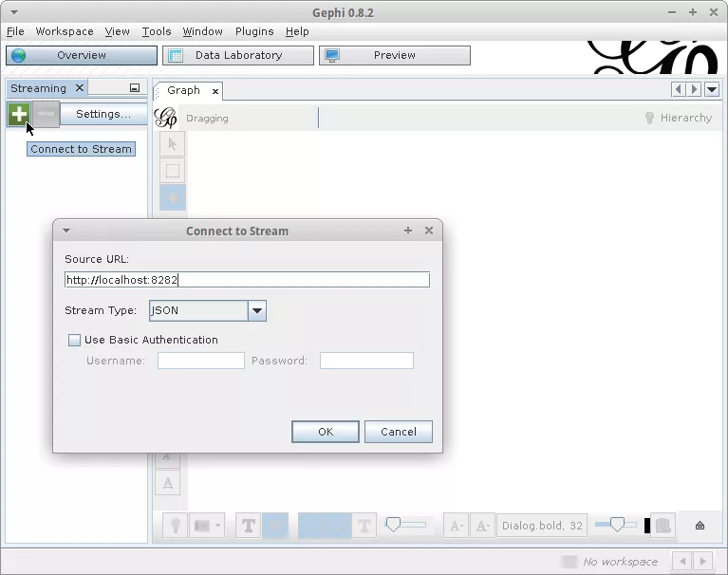Click the globe Overview icon
728x575 pixels.
[19, 55]
